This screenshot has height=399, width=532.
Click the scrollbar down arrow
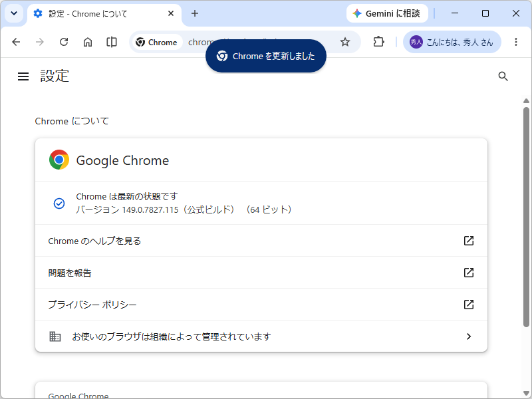tap(526, 393)
